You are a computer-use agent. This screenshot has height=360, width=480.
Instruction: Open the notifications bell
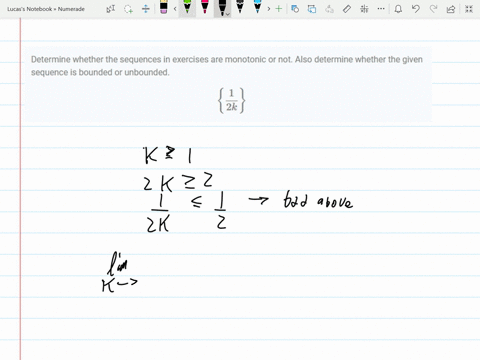398,9
